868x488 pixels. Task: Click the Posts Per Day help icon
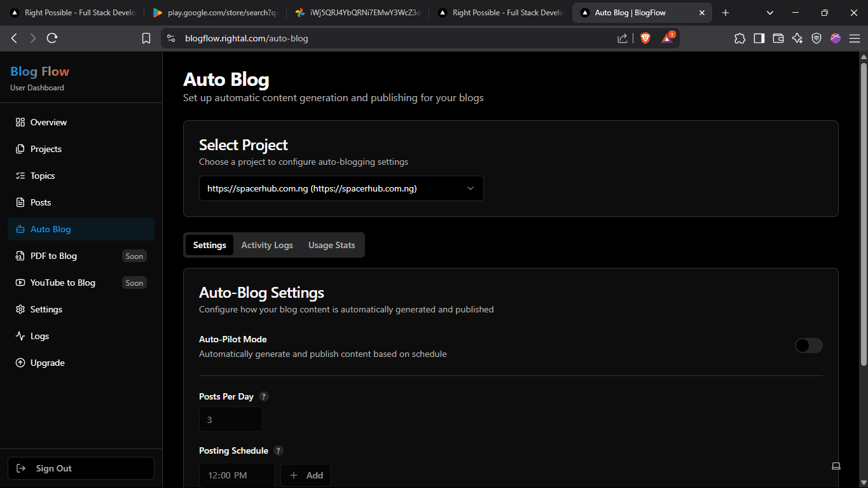pyautogui.click(x=264, y=396)
